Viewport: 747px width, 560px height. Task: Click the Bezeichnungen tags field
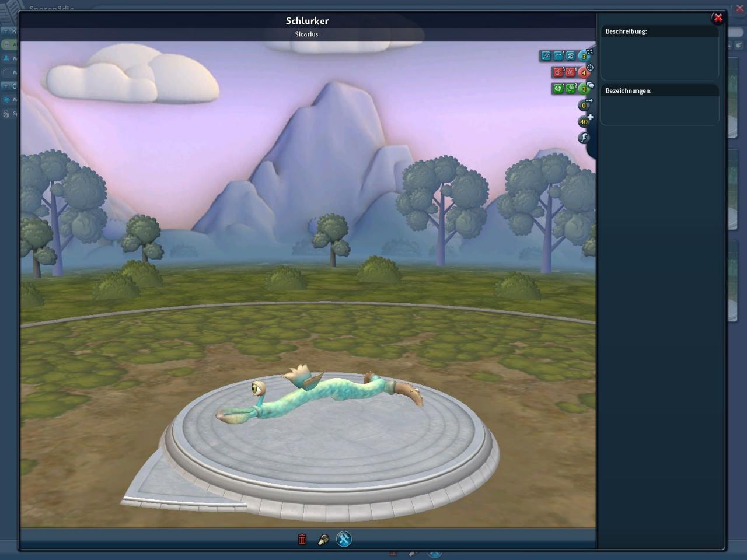pos(659,110)
